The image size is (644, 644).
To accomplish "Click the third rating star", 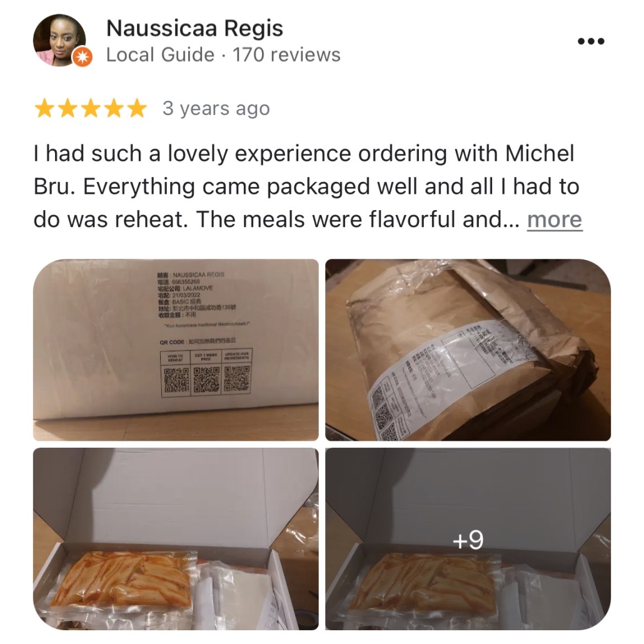I will click(91, 108).
